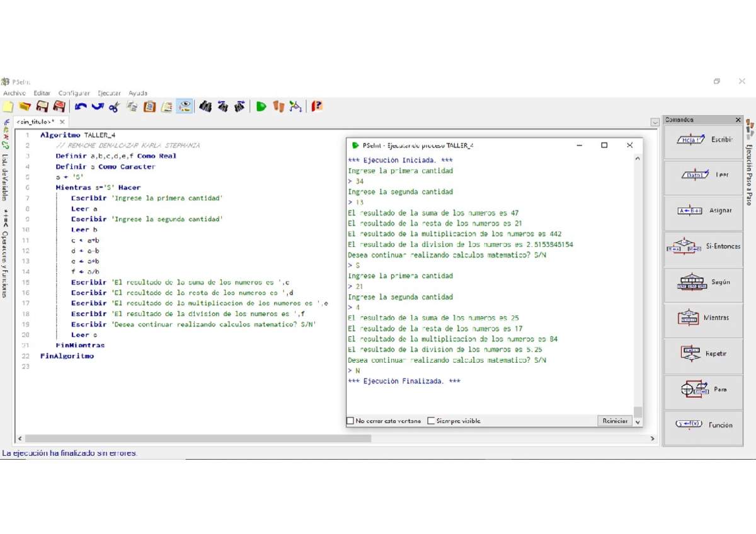Click the Undo arrow icon
Image resolution: width=756 pixels, height=534 pixels.
point(80,106)
